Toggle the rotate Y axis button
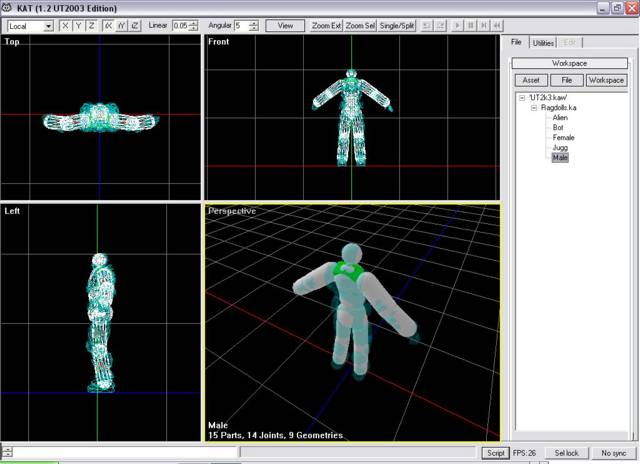 pos(121,26)
